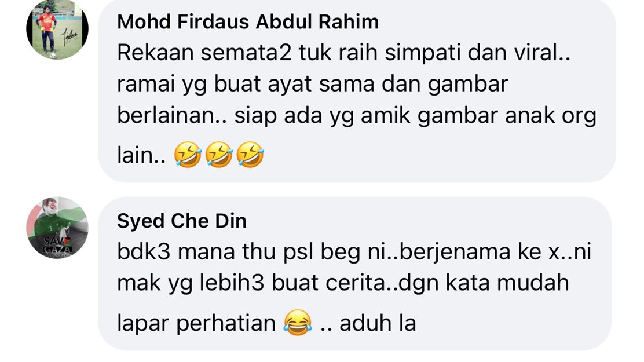Select the first rolling-laughing emoji after "lain.."

click(x=187, y=155)
